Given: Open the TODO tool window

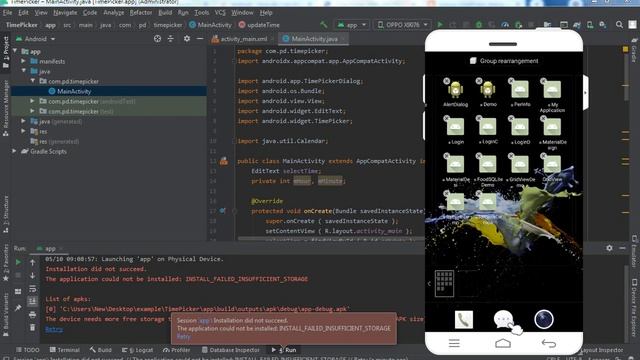Looking at the screenshot, I should (28, 350).
